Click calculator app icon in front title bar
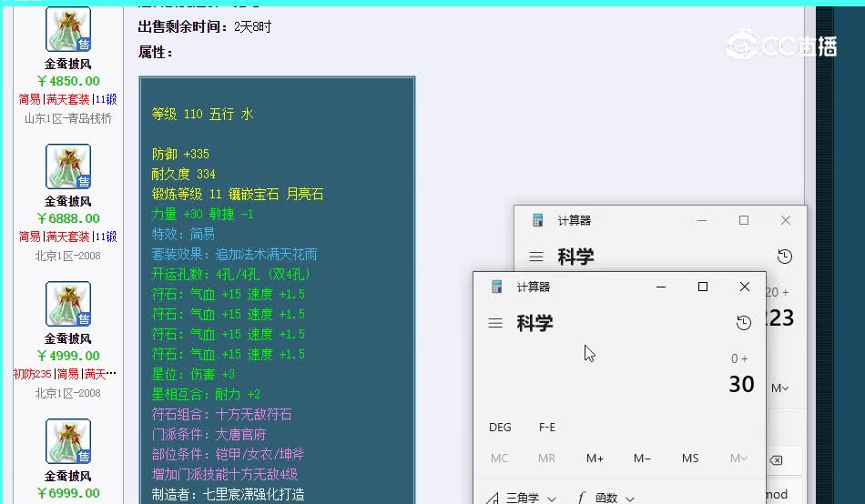 (x=496, y=287)
